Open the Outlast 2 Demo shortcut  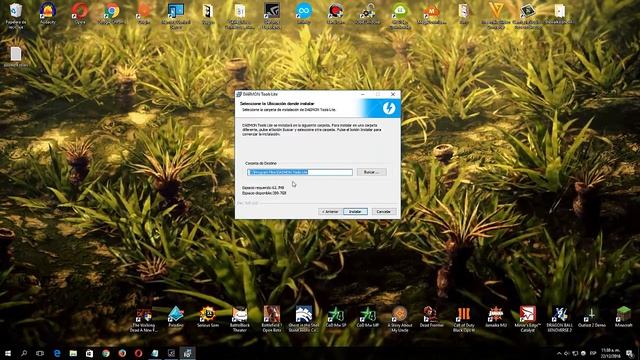pos(592,317)
